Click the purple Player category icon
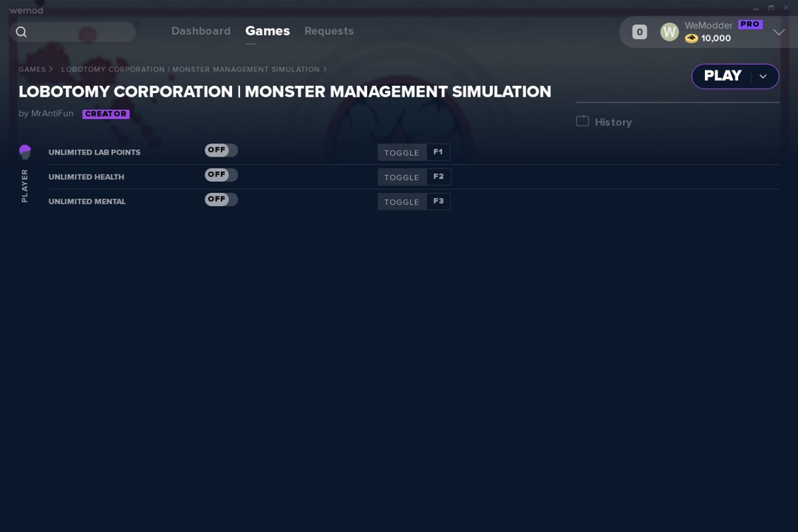Screen dimensions: 798x532 (25, 151)
